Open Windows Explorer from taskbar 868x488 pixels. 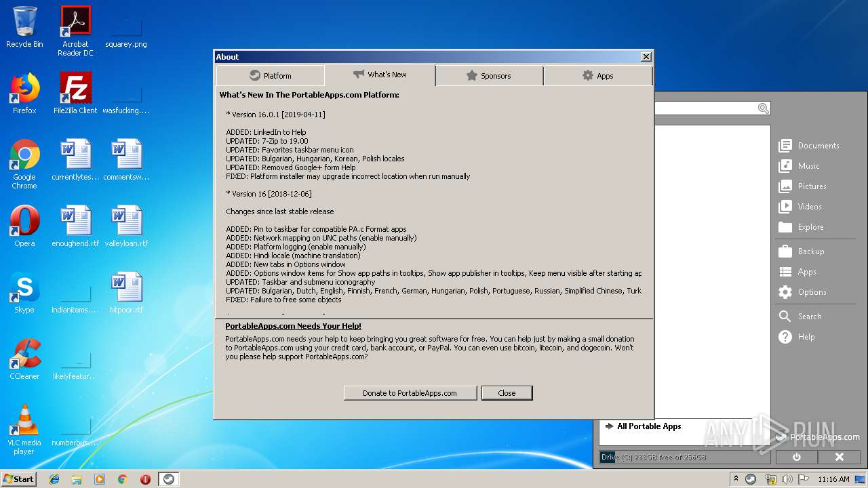[x=77, y=479]
